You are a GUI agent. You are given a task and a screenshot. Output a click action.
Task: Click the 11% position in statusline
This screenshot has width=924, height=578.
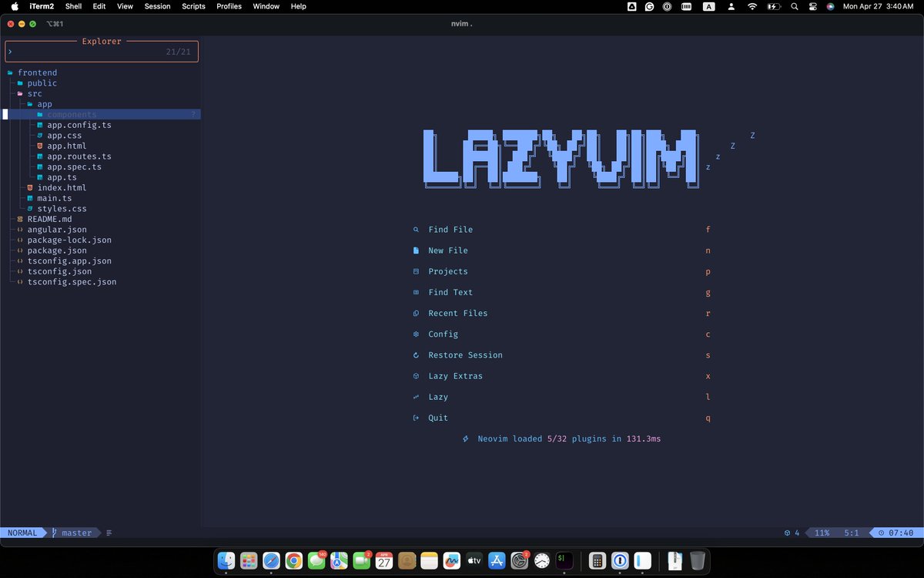[822, 533]
